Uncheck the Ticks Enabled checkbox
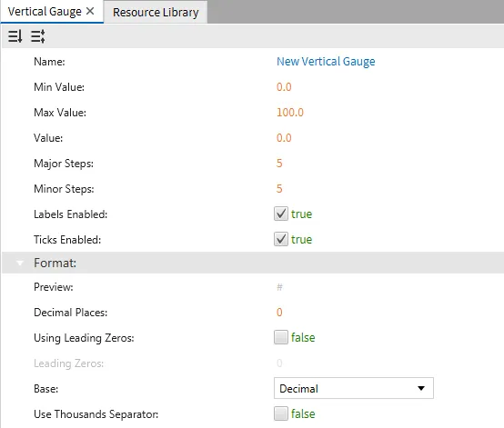The image size is (504, 428). click(x=281, y=239)
